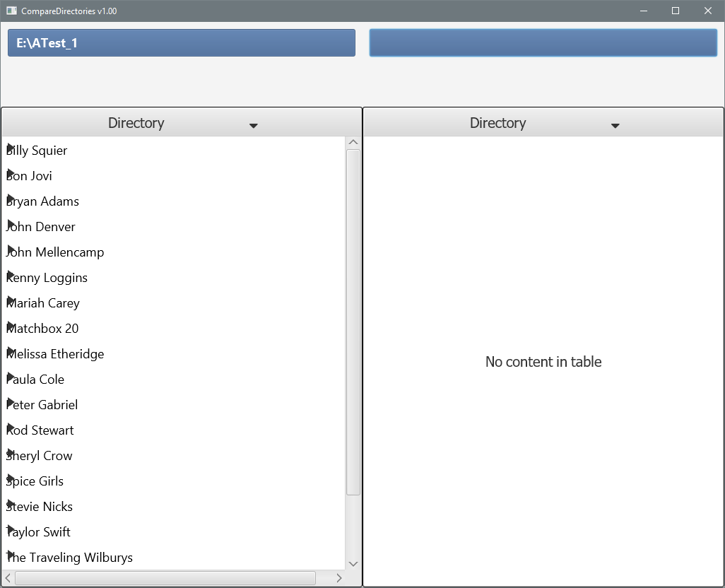The image size is (725, 588).
Task: Select the Melissa Etheridge row text
Action: pyautogui.click(x=55, y=354)
